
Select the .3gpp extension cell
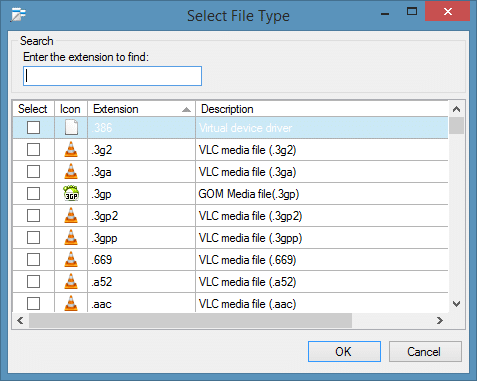tap(141, 238)
